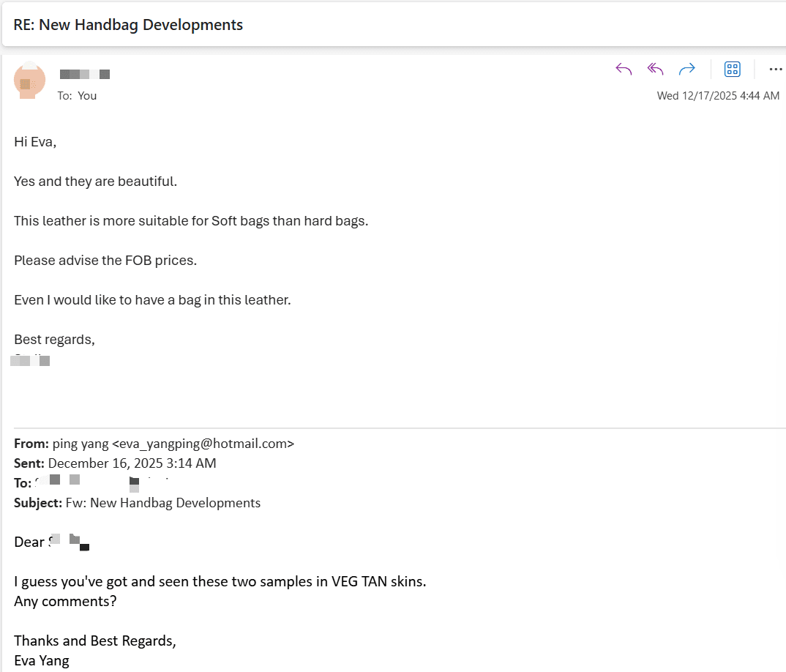This screenshot has height=672, width=786.
Task: Click the Reply All double-arrow icon
Action: coord(655,70)
